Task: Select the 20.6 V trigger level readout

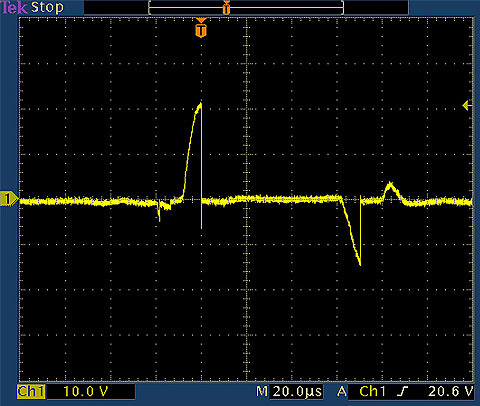Action: coord(451,391)
